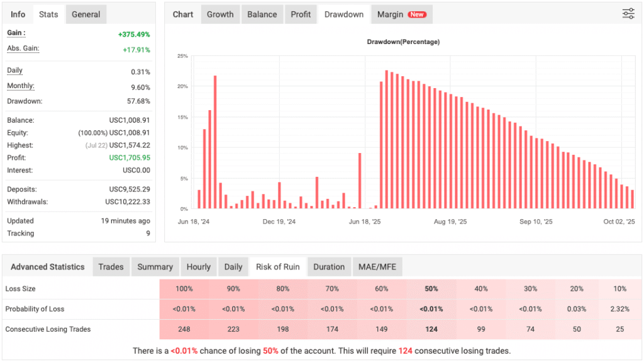Select the Profit chart tab

click(301, 14)
